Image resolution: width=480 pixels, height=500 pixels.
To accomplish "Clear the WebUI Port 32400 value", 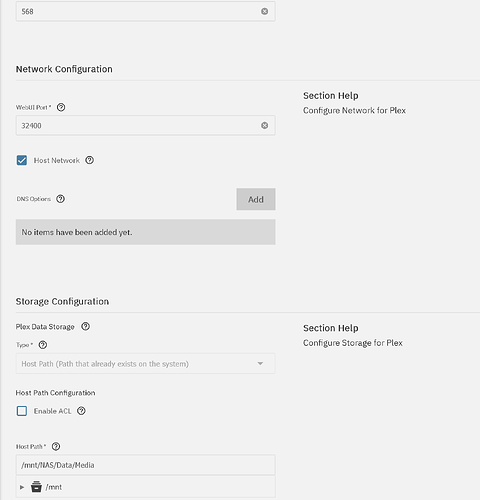I will pyautogui.click(x=264, y=125).
